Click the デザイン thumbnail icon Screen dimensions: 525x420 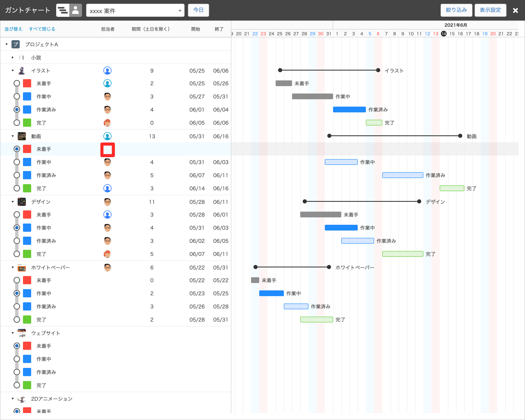coord(22,202)
